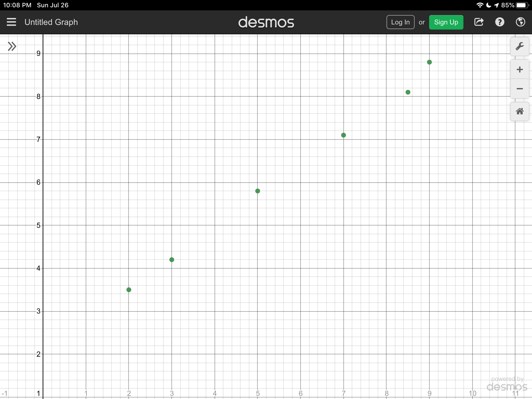Image resolution: width=532 pixels, height=399 pixels.
Task: Expand the expression list panel
Action: point(12,46)
